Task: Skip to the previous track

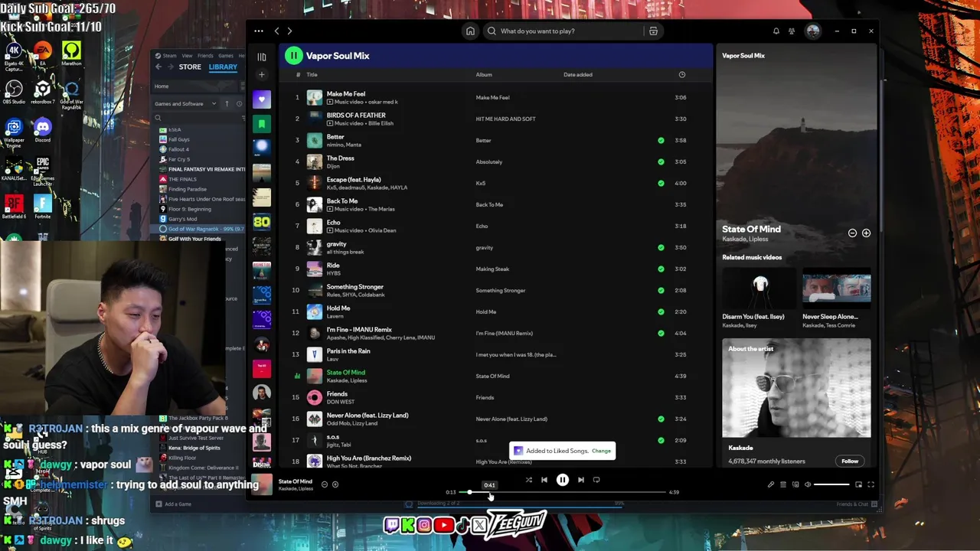Action: click(x=544, y=480)
